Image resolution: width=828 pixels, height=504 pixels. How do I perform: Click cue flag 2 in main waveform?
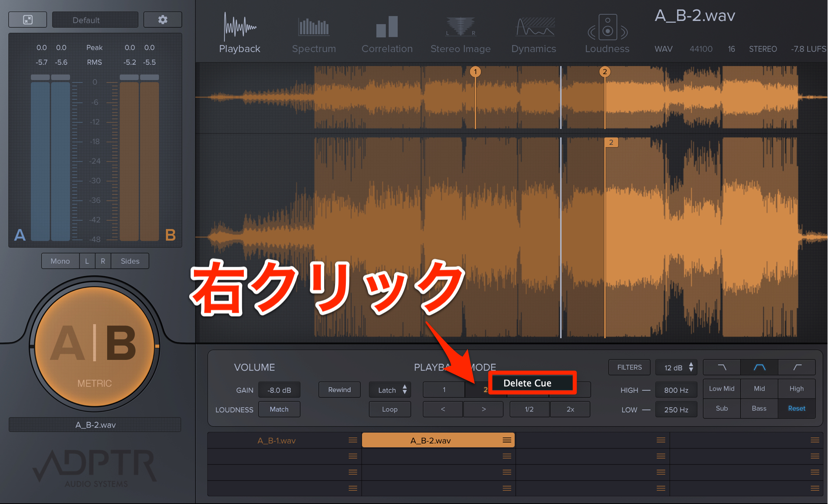click(x=611, y=142)
